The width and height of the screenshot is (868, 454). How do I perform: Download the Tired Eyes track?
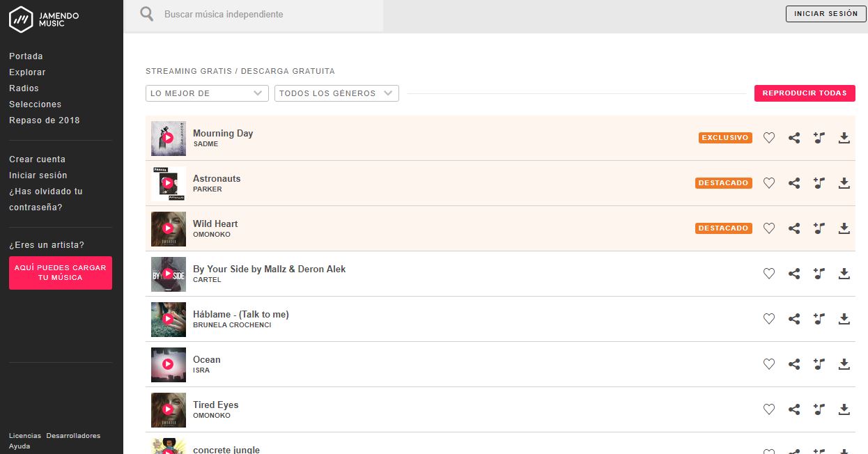(x=844, y=409)
